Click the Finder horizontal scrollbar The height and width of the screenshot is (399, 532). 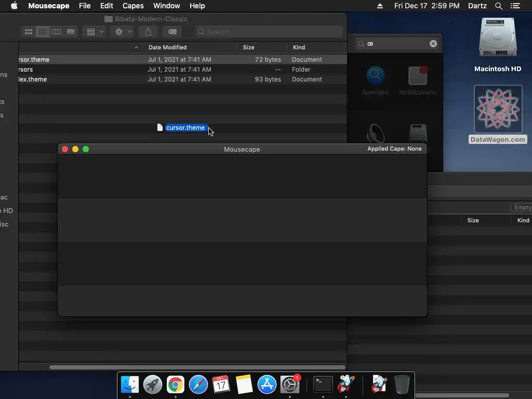[197, 367]
